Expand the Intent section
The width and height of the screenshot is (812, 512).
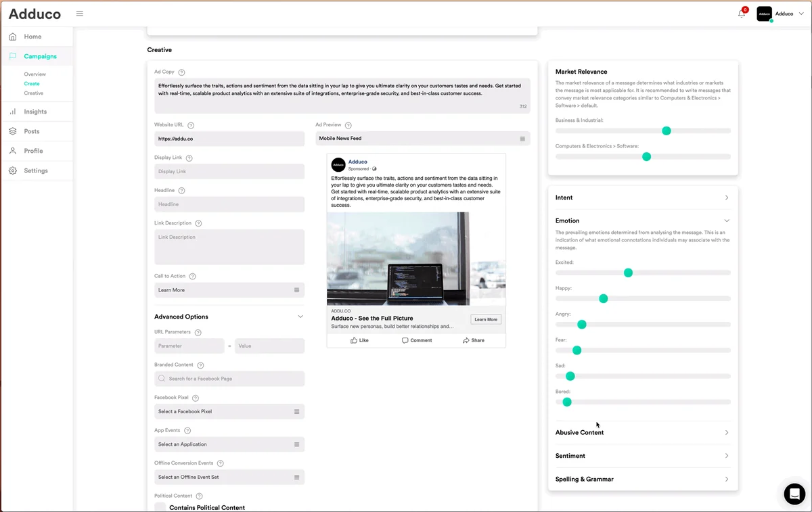click(726, 197)
